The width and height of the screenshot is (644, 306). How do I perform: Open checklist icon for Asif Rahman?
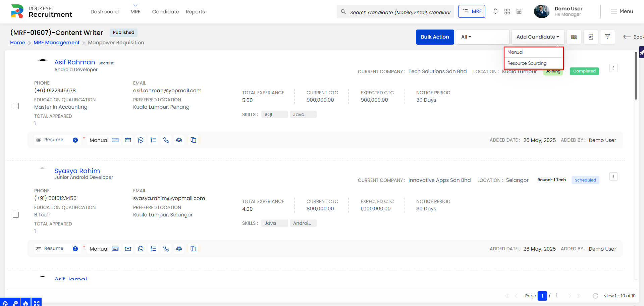tap(153, 140)
